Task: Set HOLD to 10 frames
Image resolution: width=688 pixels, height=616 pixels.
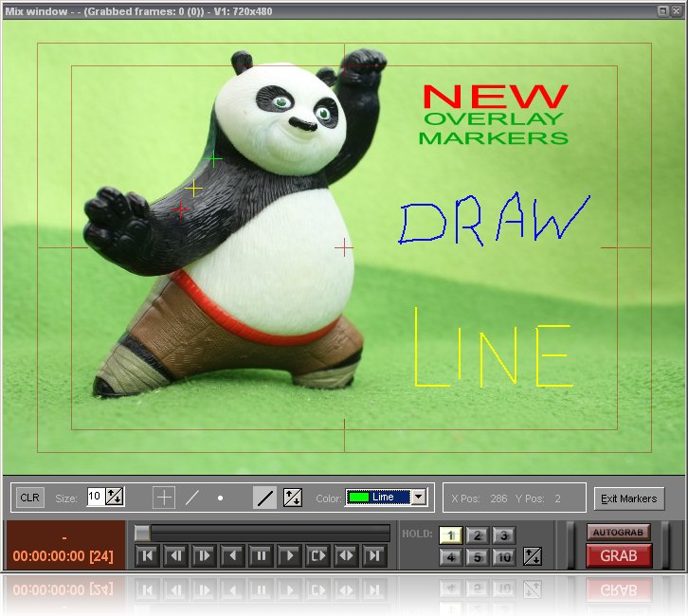Action: tap(504, 557)
